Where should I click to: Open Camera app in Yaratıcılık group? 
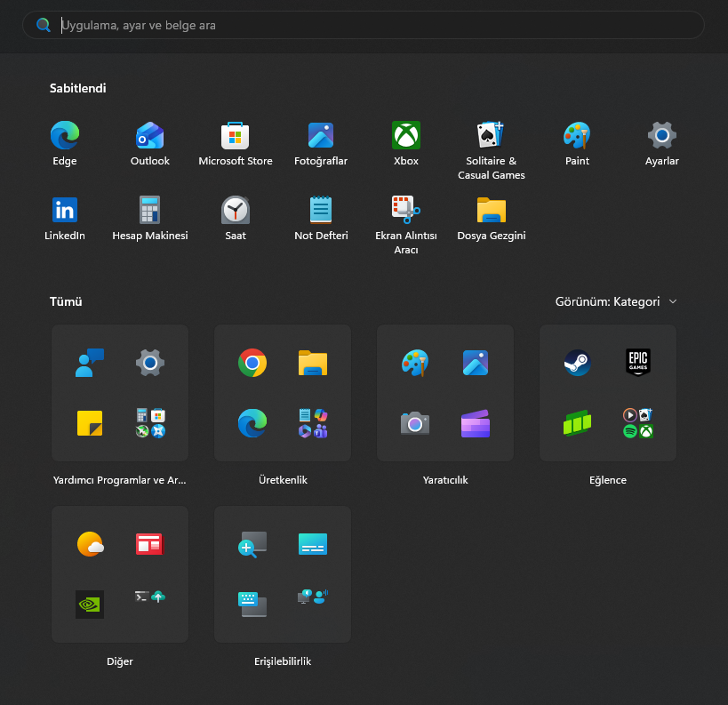coord(414,423)
